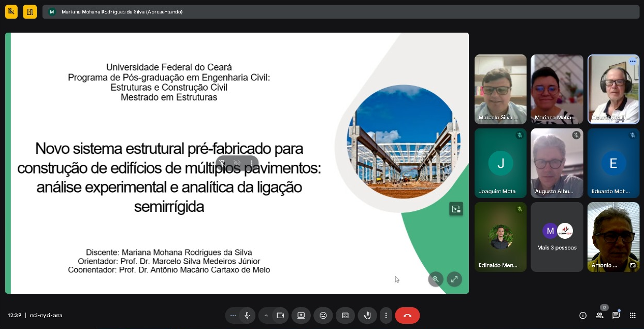Select Antonio's self-view tile
The width and height of the screenshot is (644, 329).
pos(613,237)
